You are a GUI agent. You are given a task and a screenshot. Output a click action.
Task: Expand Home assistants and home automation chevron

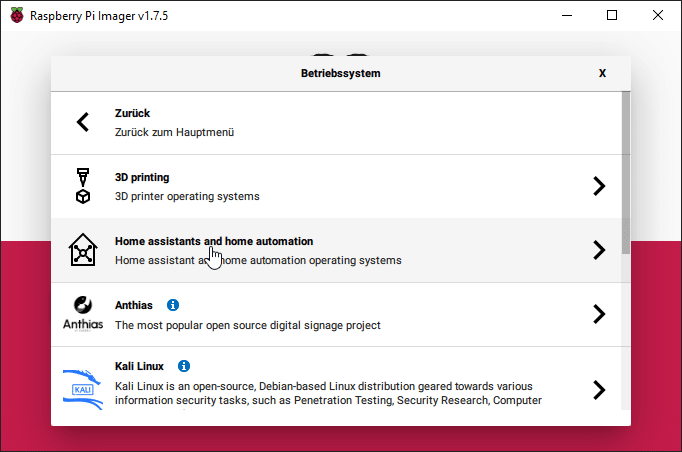pyautogui.click(x=599, y=250)
